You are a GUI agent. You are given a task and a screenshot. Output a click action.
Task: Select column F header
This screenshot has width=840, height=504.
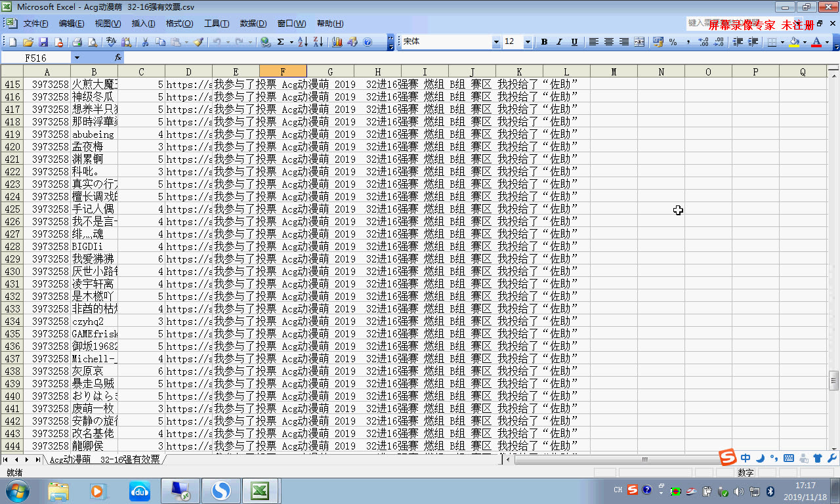[x=283, y=72]
